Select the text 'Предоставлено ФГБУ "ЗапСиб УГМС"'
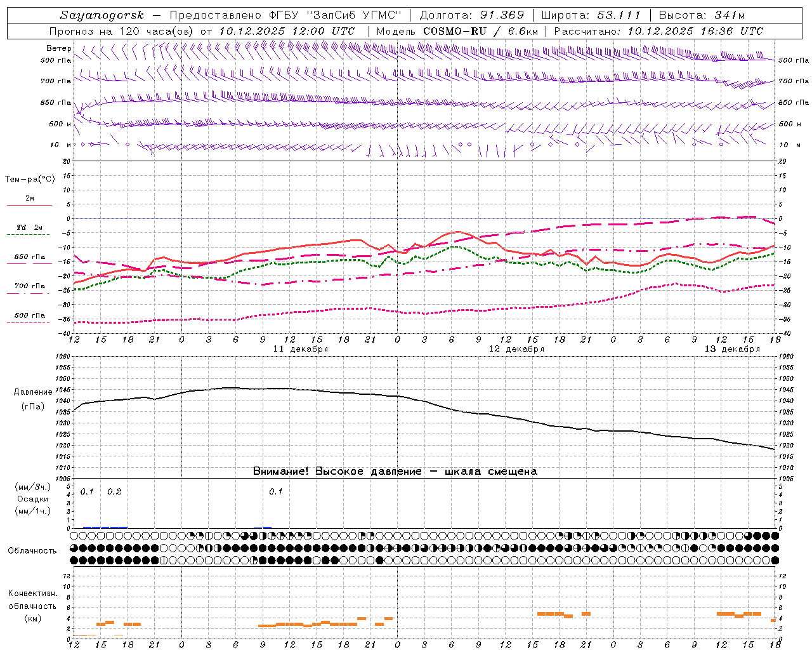The height and width of the screenshot is (650, 812). pos(286,15)
